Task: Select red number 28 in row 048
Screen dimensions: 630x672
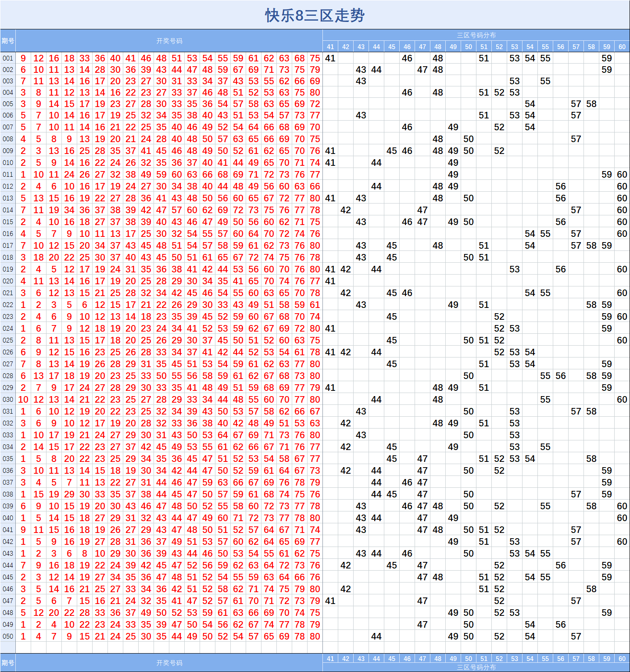Action: [x=85, y=613]
